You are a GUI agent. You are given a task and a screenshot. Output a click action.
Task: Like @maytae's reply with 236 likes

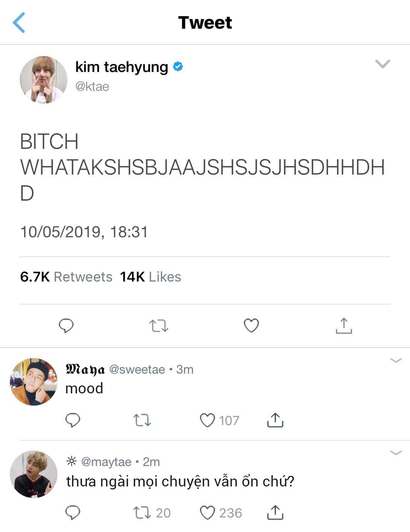click(208, 513)
